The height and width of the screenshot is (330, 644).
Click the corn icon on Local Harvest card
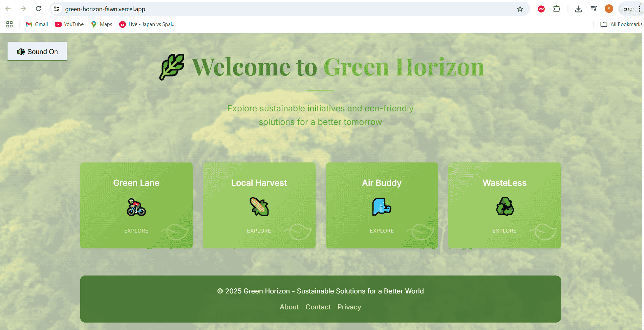(259, 206)
